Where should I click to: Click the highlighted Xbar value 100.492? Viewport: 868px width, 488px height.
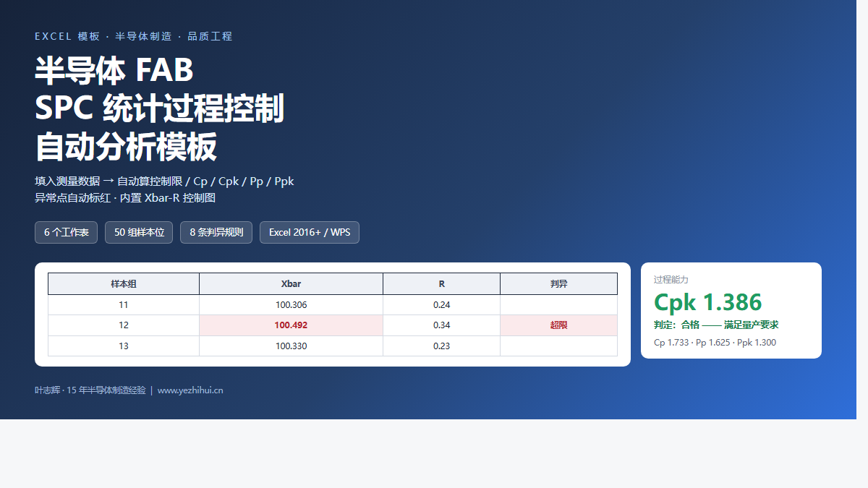[292, 325]
